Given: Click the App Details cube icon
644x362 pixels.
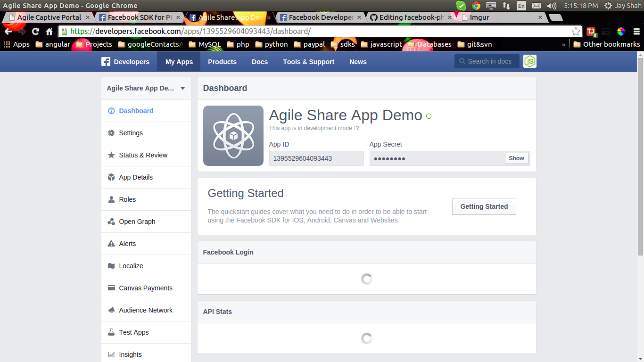Looking at the screenshot, I should [111, 177].
